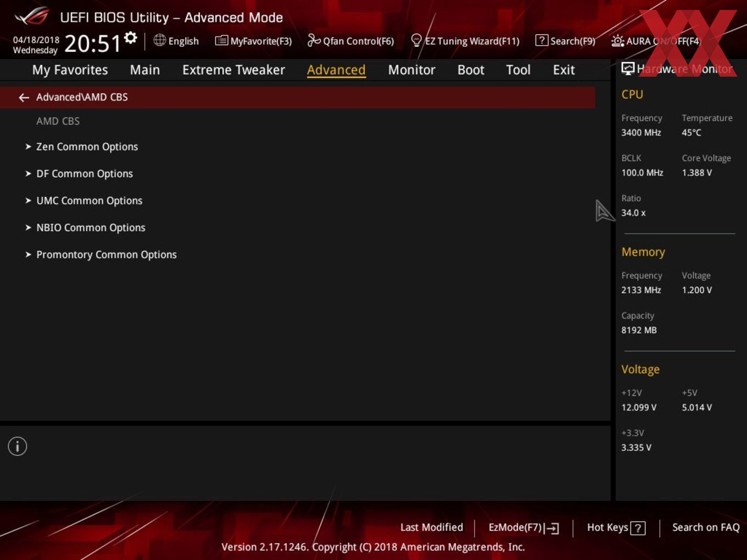Image resolution: width=747 pixels, height=560 pixels.
Task: Click the Memory section heading
Action: coord(643,252)
